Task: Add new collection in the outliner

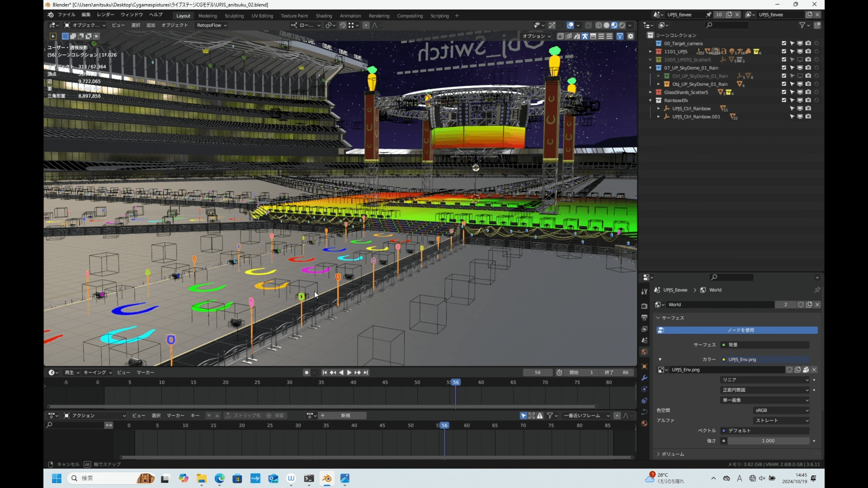Action: coord(817,25)
